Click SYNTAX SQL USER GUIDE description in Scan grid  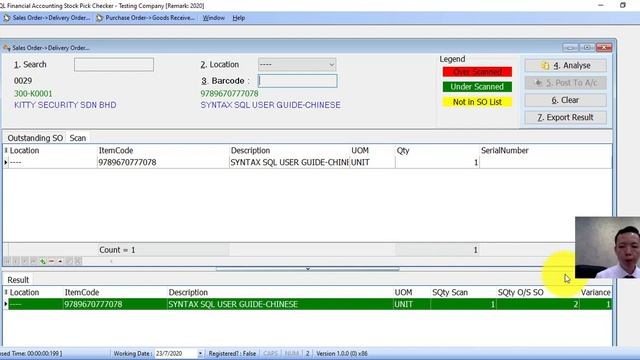(289, 162)
